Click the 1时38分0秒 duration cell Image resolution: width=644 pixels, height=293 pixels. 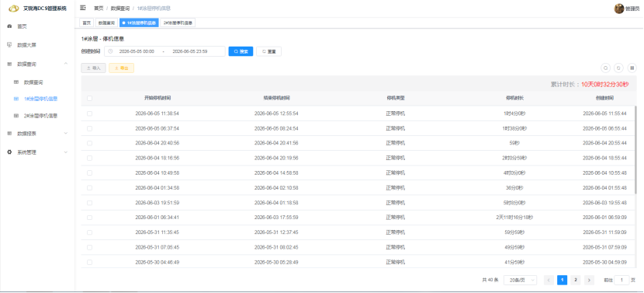[514, 128]
